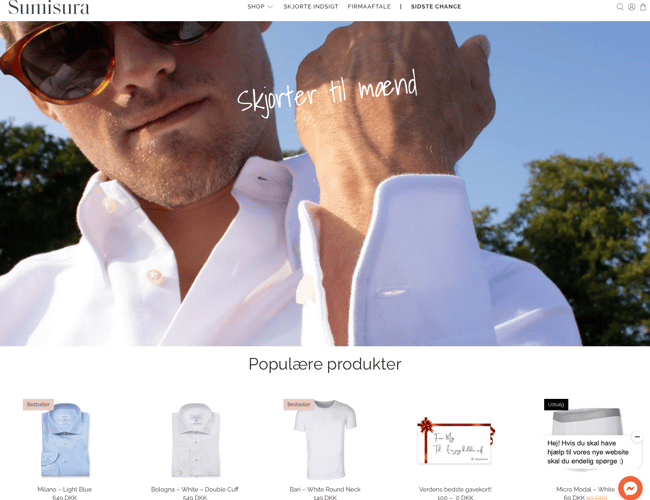Open the gift card product image

click(455, 440)
